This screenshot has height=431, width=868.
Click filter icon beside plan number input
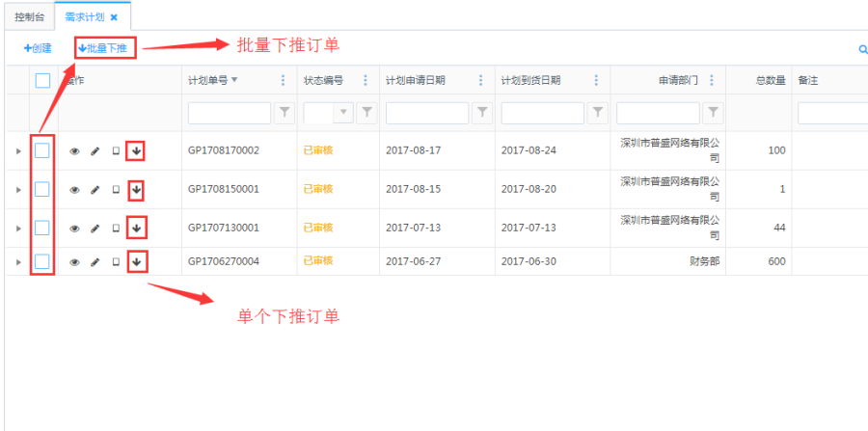coord(285,113)
